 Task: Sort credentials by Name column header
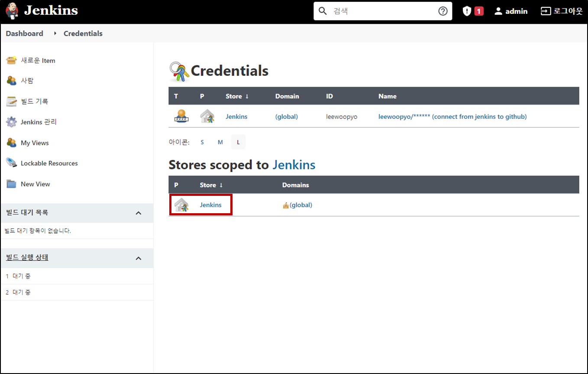(x=388, y=96)
